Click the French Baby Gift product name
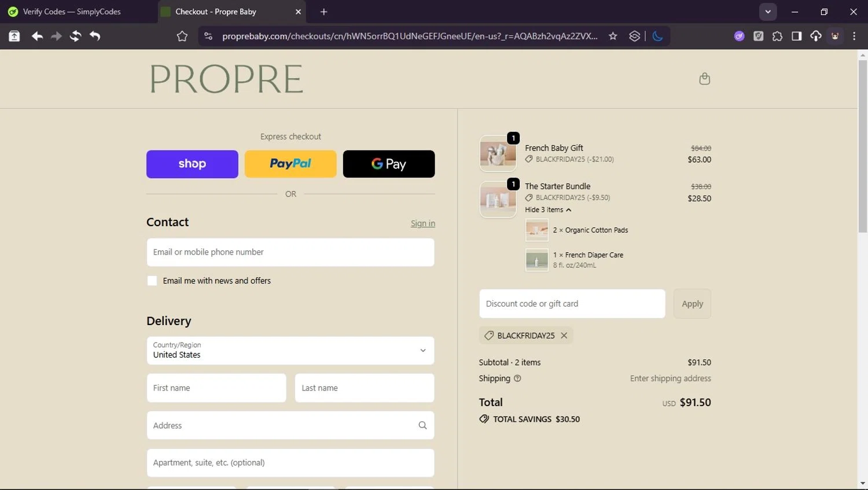 click(x=554, y=148)
